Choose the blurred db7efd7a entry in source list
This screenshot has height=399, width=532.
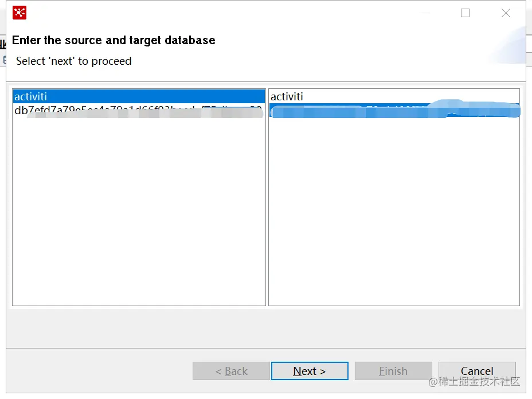coord(139,111)
